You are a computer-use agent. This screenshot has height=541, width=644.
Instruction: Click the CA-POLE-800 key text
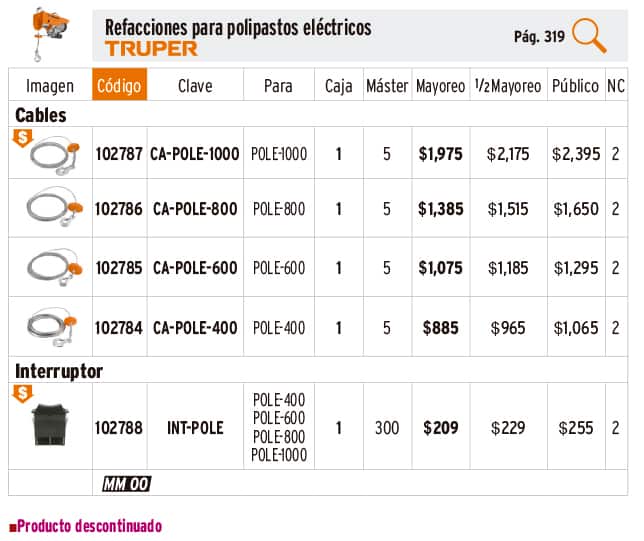[195, 209]
